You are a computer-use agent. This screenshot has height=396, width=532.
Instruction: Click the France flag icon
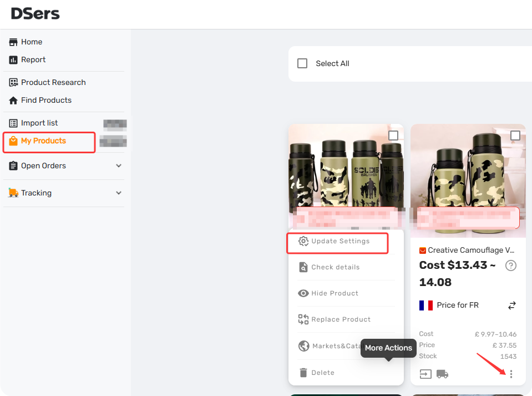[x=426, y=305]
